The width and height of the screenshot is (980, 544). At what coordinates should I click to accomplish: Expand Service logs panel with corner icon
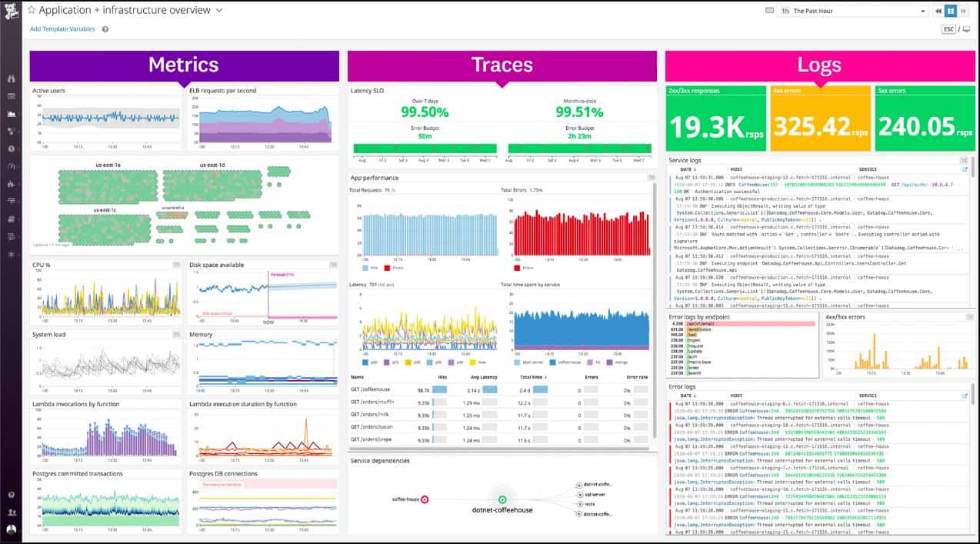[965, 160]
